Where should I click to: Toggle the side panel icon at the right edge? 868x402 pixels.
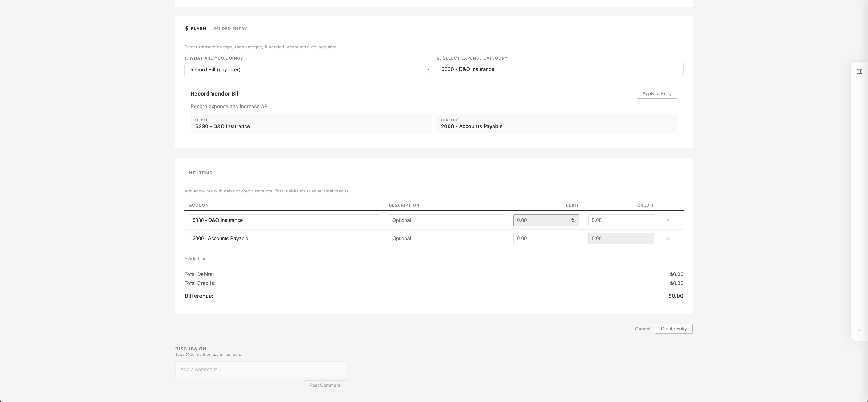point(859,72)
